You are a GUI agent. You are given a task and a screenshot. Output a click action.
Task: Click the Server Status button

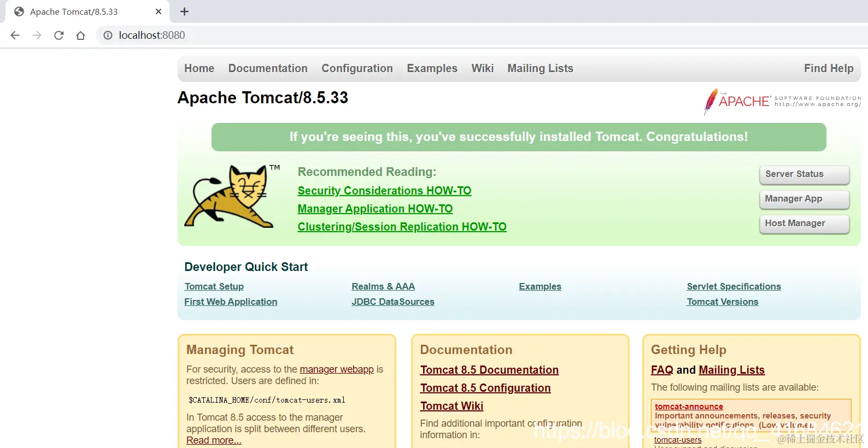804,174
